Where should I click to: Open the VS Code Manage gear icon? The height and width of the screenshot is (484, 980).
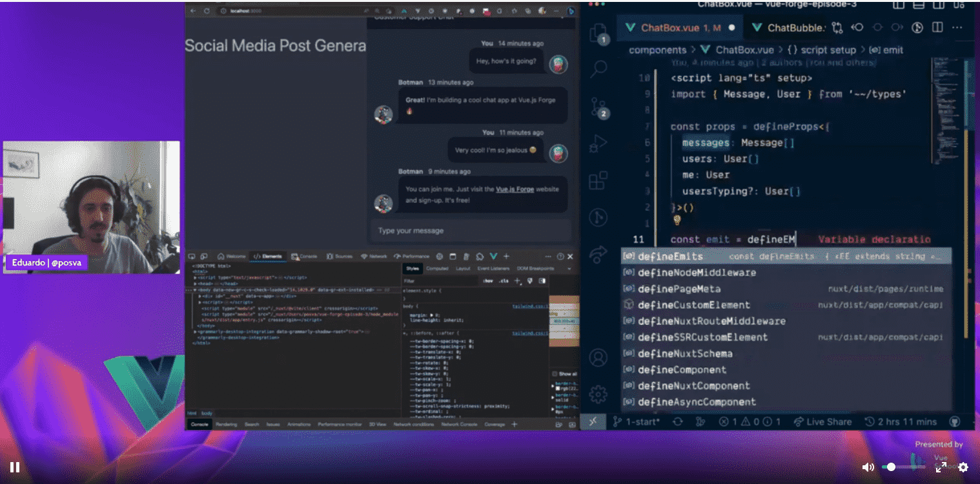[x=598, y=394]
